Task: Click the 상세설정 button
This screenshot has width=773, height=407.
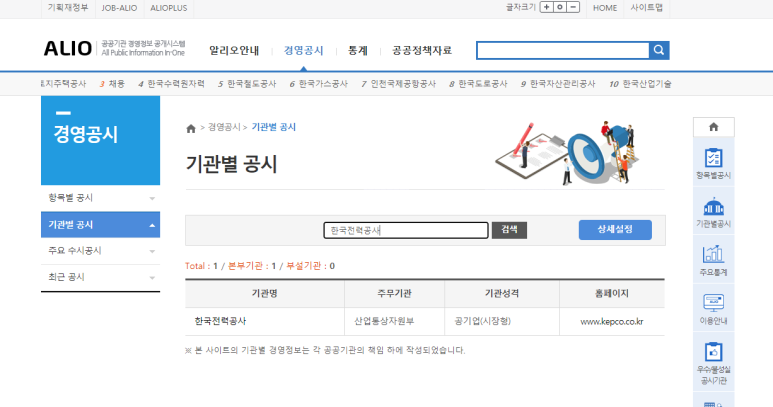Action: point(615,230)
